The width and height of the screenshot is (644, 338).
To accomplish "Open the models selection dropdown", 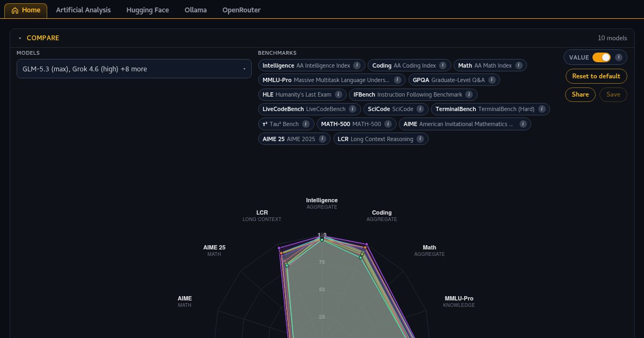I will click(134, 69).
